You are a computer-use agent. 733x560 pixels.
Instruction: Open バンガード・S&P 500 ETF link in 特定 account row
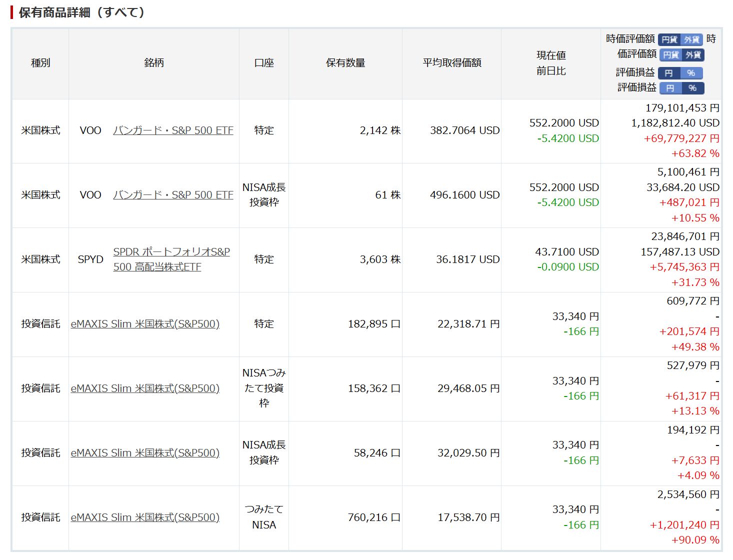click(173, 130)
